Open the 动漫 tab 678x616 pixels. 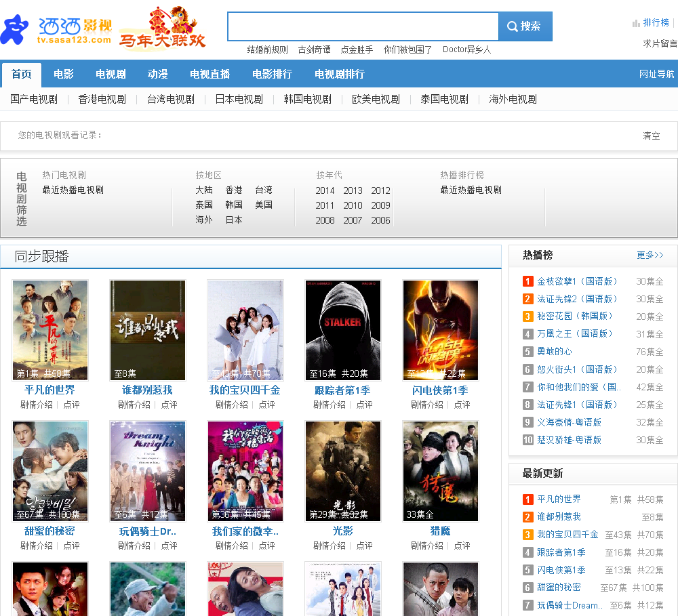click(157, 75)
